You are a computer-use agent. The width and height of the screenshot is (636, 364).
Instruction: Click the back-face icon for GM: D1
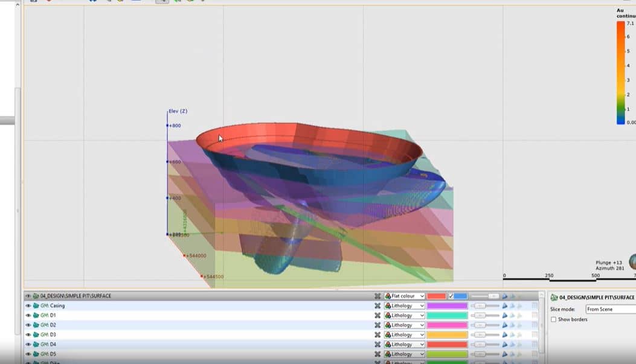point(512,316)
